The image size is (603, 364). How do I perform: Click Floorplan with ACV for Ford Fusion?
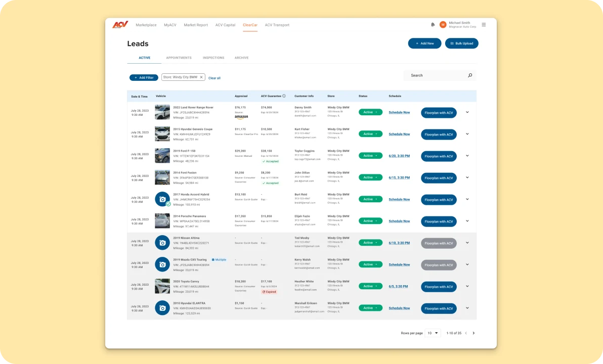click(439, 178)
